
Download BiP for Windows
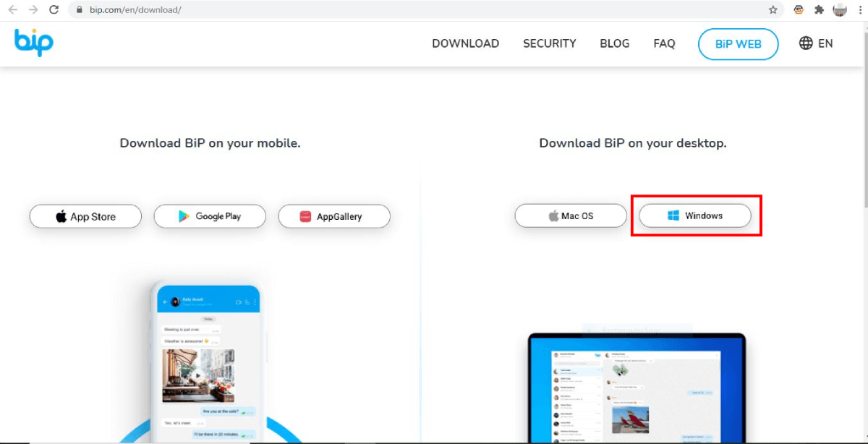click(x=695, y=215)
